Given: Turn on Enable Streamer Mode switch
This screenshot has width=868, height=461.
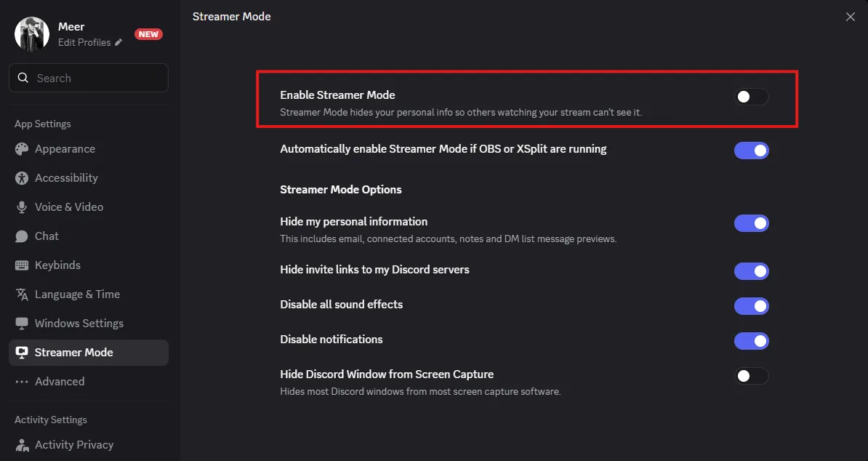Looking at the screenshot, I should tap(751, 97).
